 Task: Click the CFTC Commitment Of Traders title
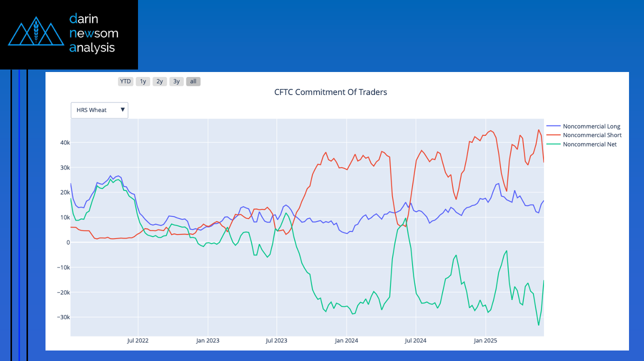click(x=330, y=92)
